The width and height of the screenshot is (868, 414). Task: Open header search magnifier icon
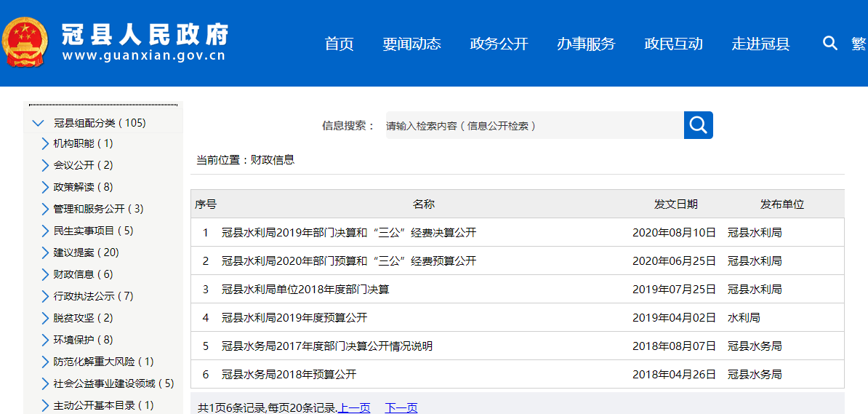click(829, 44)
